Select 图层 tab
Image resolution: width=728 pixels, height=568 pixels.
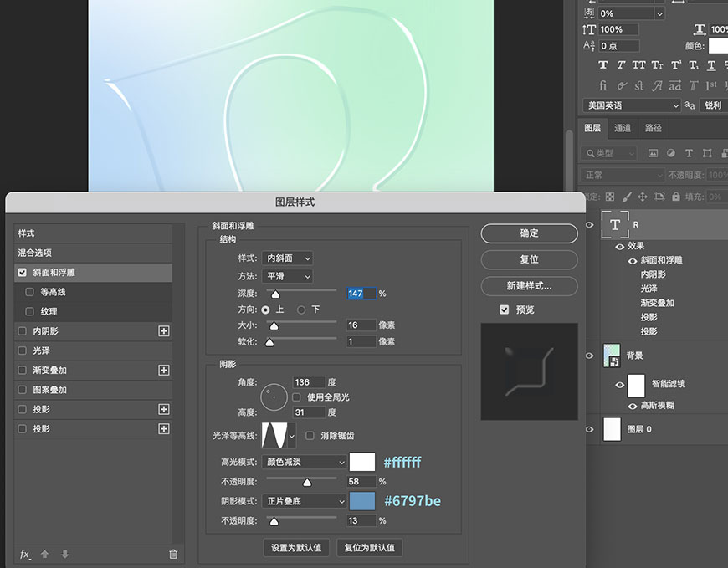(592, 128)
